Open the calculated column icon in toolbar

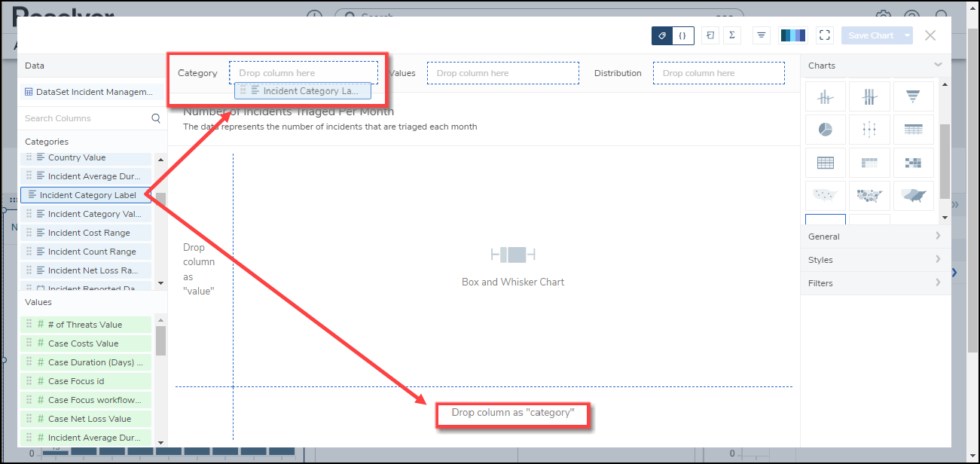pyautogui.click(x=710, y=35)
